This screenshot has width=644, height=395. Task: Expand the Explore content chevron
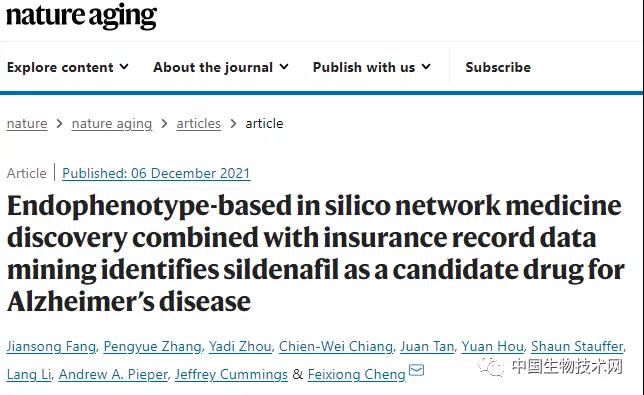coord(124,67)
